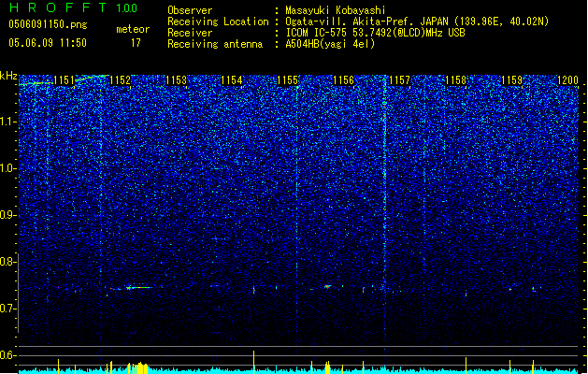Click the 0.9 kHz axis label
588x374 pixels.
point(7,215)
